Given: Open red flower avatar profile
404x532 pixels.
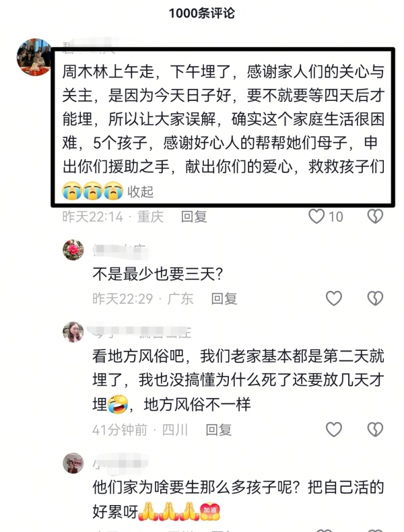Looking at the screenshot, I should tap(73, 250).
